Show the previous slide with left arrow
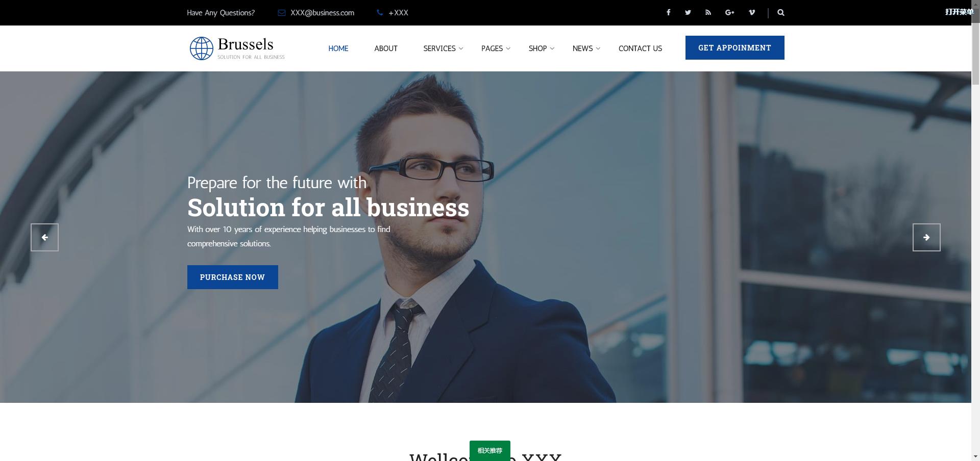The height and width of the screenshot is (461, 980). (44, 237)
